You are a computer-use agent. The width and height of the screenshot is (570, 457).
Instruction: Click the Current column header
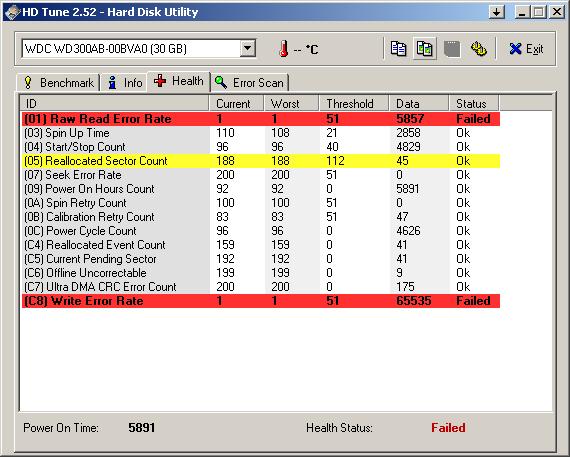coord(237,104)
